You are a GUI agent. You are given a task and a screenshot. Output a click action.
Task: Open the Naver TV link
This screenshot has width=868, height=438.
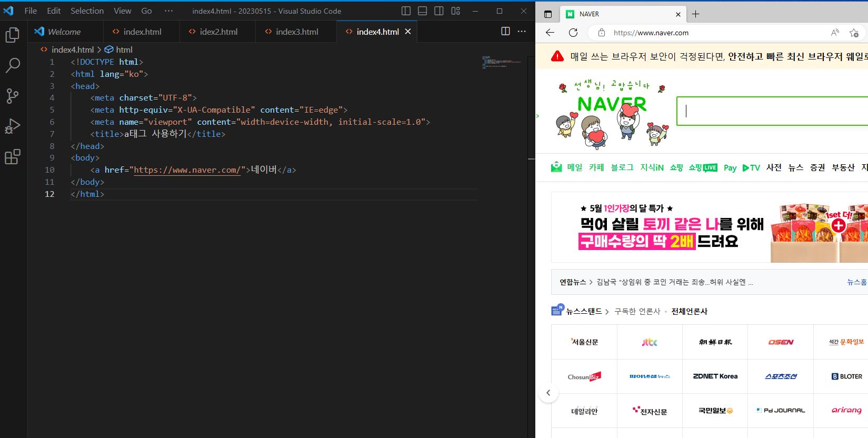tap(751, 168)
